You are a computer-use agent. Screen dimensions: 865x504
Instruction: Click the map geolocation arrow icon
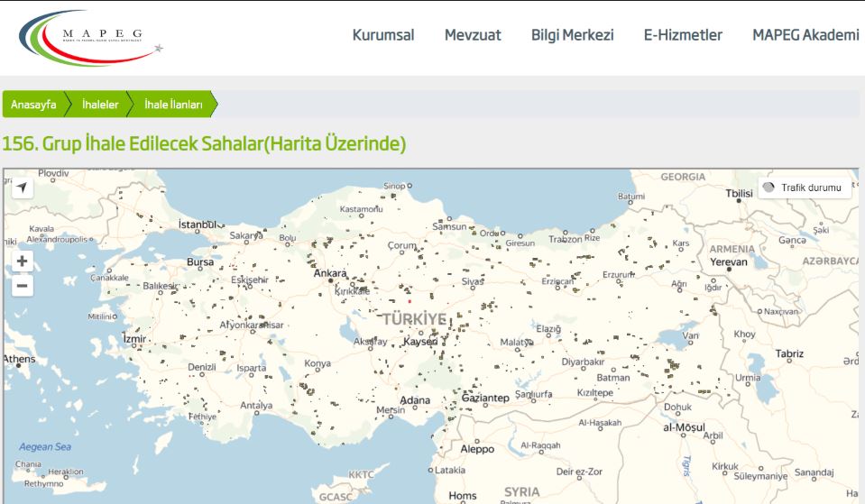(22, 188)
